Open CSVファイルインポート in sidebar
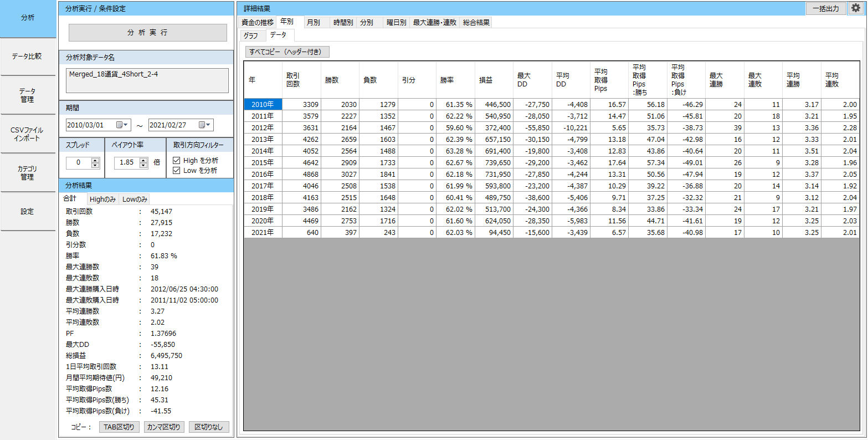 27,134
